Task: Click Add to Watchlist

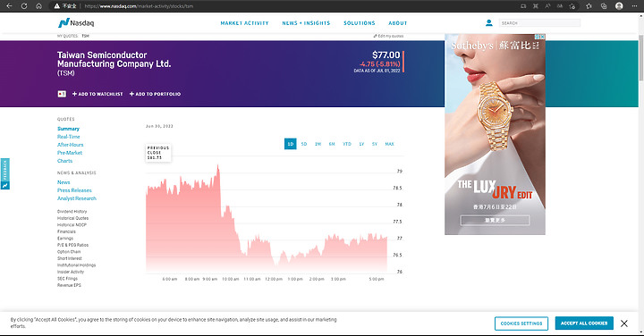Action: [97, 94]
